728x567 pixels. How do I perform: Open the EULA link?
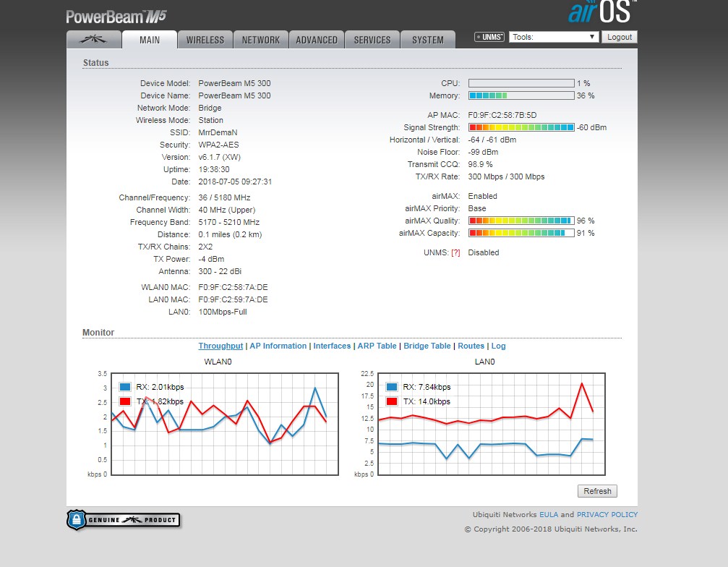(549, 514)
